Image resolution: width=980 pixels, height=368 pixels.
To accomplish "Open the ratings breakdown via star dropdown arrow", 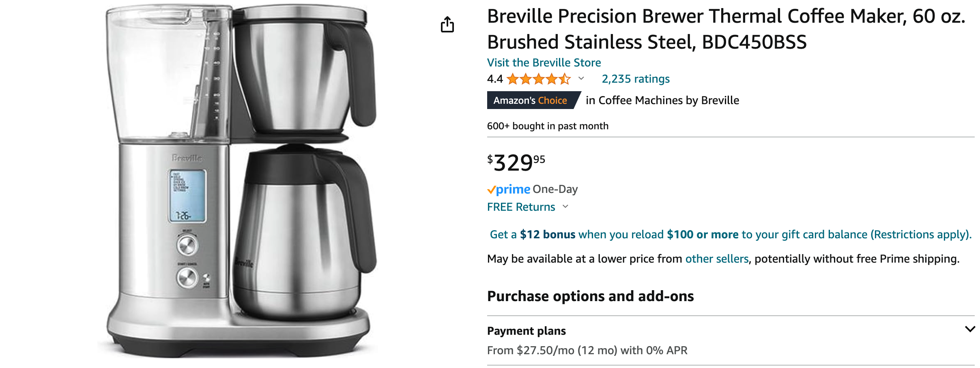I will [x=582, y=79].
